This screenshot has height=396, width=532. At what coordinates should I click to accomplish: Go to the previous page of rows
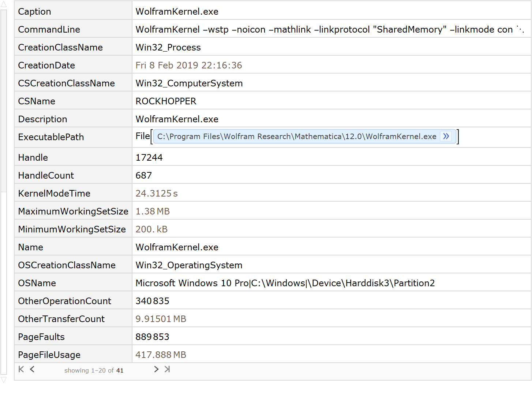click(x=32, y=369)
